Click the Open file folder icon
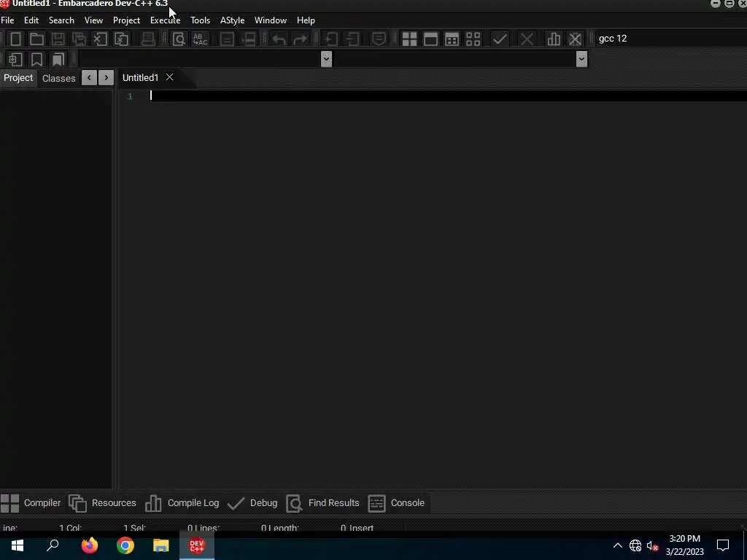The height and width of the screenshot is (560, 747). pos(36,39)
